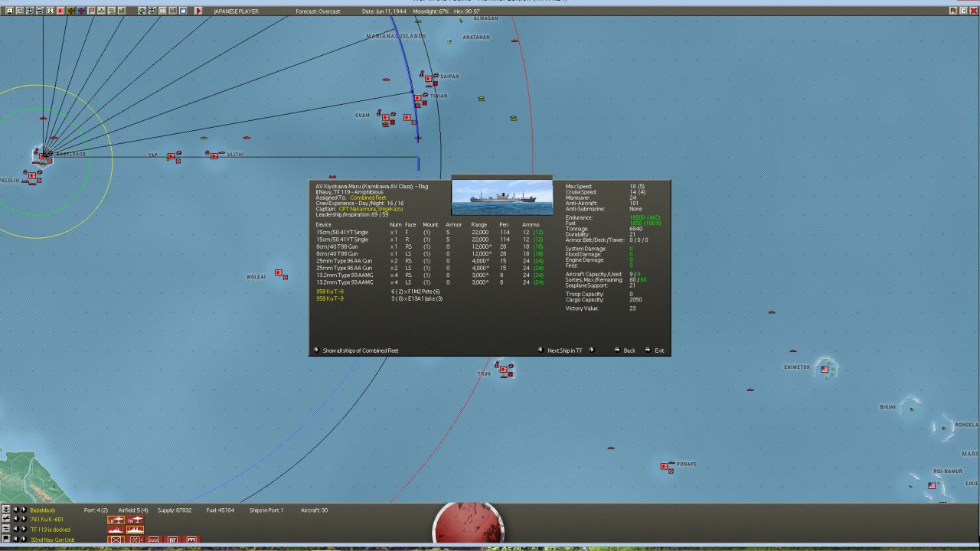Go to previous base left of Babeldaob
This screenshot has height=551, width=980.
click(x=16, y=510)
